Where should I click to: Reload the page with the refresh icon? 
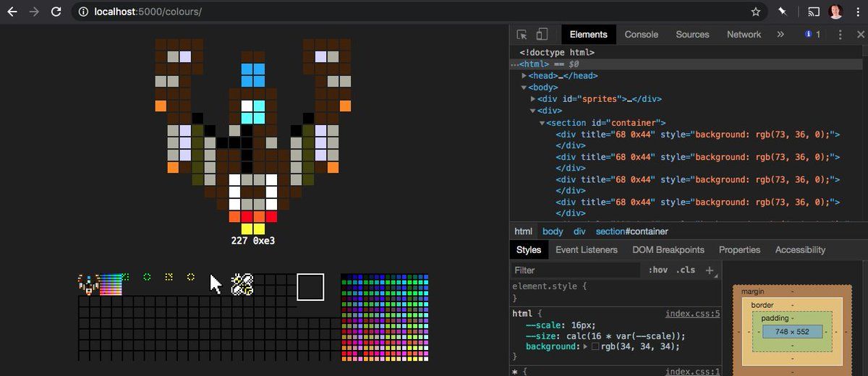pos(56,12)
